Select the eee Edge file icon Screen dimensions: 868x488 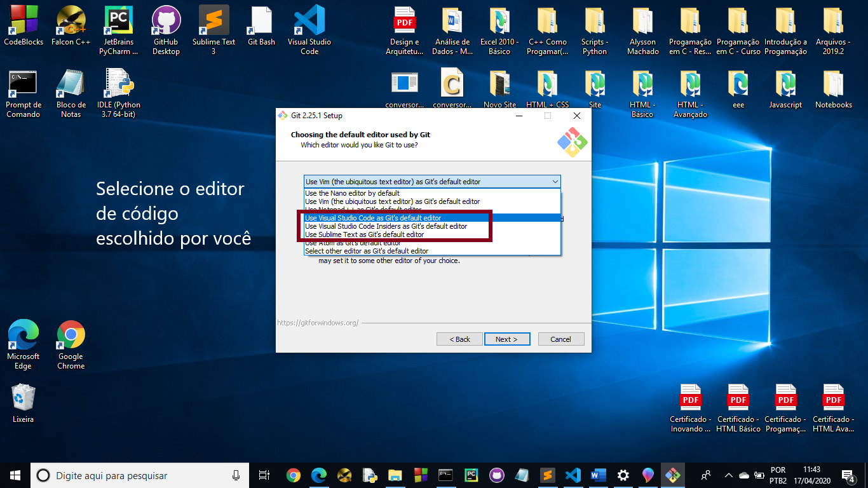738,89
